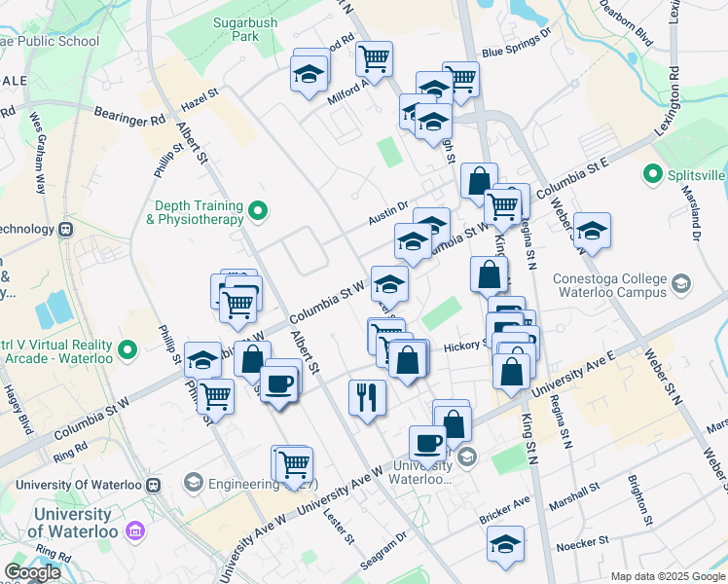Click the University of Waterloo museum pin
Image resolution: width=728 pixels, height=584 pixels.
[x=135, y=530]
